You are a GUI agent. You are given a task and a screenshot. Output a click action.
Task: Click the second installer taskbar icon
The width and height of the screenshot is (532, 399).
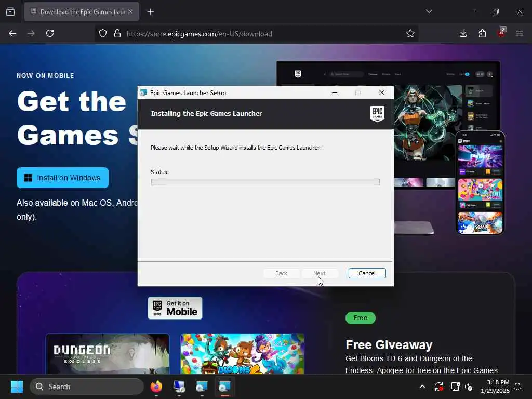pos(202,387)
